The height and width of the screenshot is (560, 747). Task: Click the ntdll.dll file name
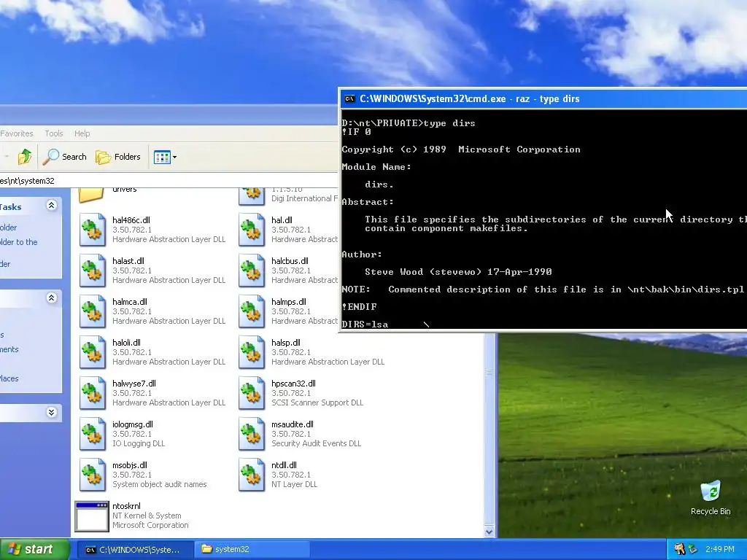284,466
